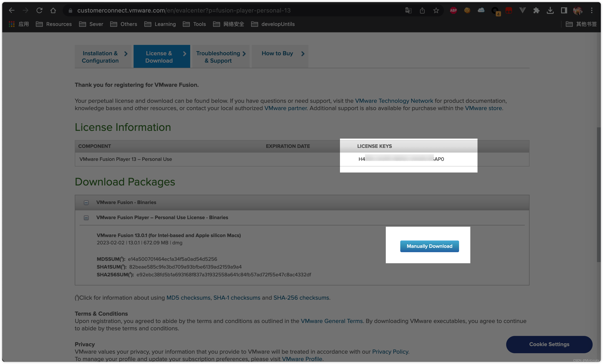This screenshot has height=364, width=603.
Task: Reload the page with refresh icon
Action: [39, 10]
